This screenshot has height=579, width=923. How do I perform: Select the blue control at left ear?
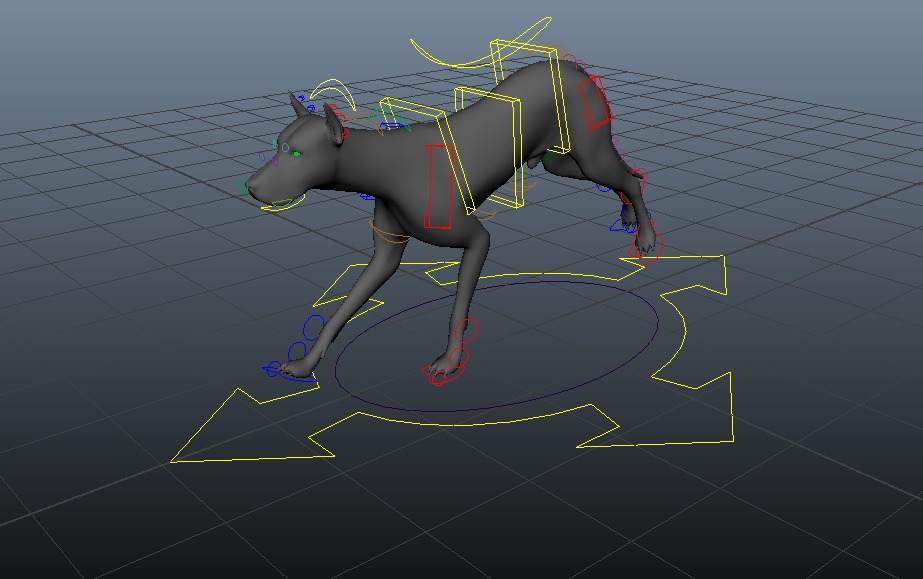[311, 109]
